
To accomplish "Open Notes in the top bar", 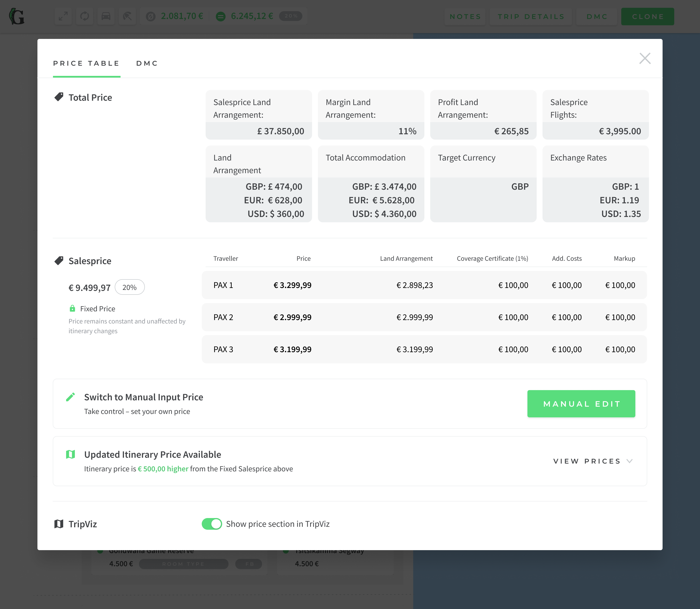I will pyautogui.click(x=465, y=17).
